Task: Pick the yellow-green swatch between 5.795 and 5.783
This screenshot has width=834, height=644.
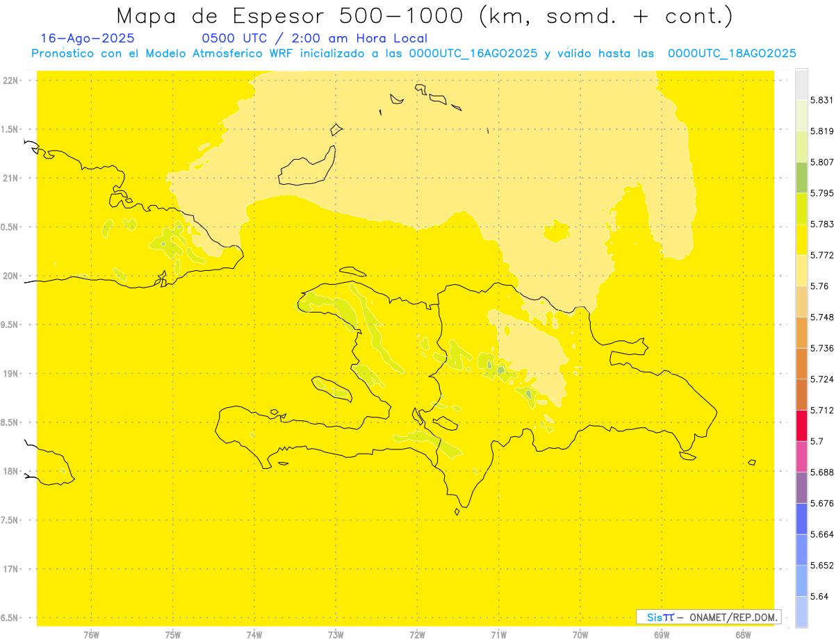Action: pyautogui.click(x=801, y=208)
